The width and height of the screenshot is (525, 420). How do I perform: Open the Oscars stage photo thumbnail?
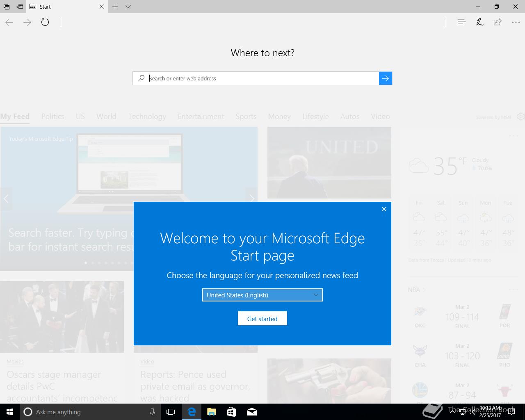(x=62, y=317)
